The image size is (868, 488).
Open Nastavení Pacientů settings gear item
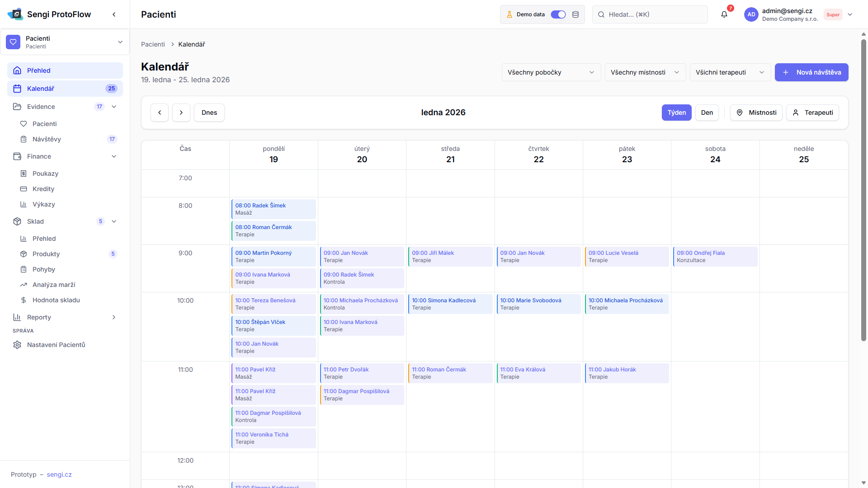56,345
